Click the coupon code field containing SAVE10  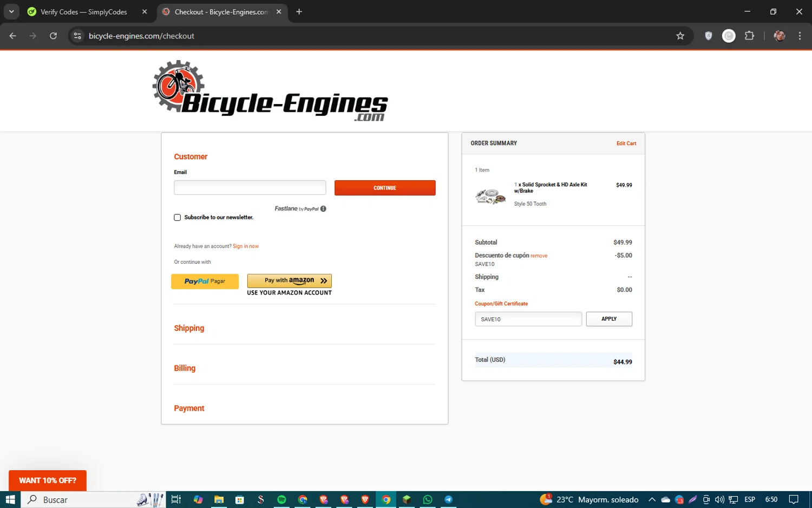tap(528, 319)
